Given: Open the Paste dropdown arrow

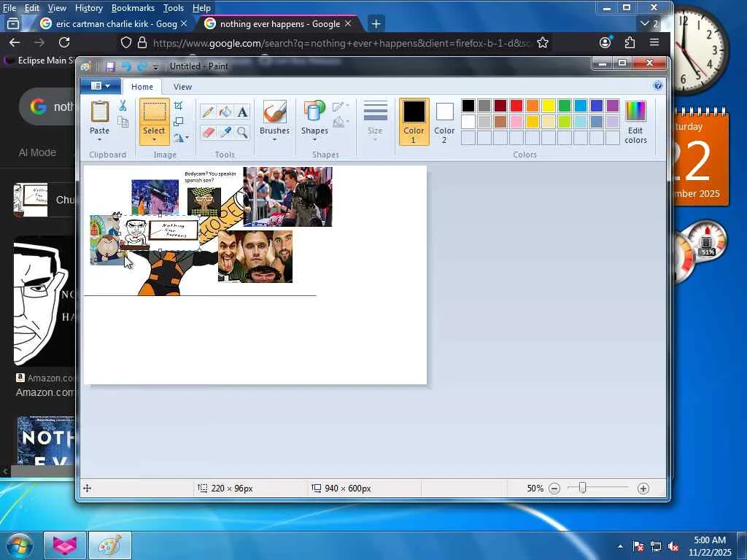Looking at the screenshot, I should (99, 140).
